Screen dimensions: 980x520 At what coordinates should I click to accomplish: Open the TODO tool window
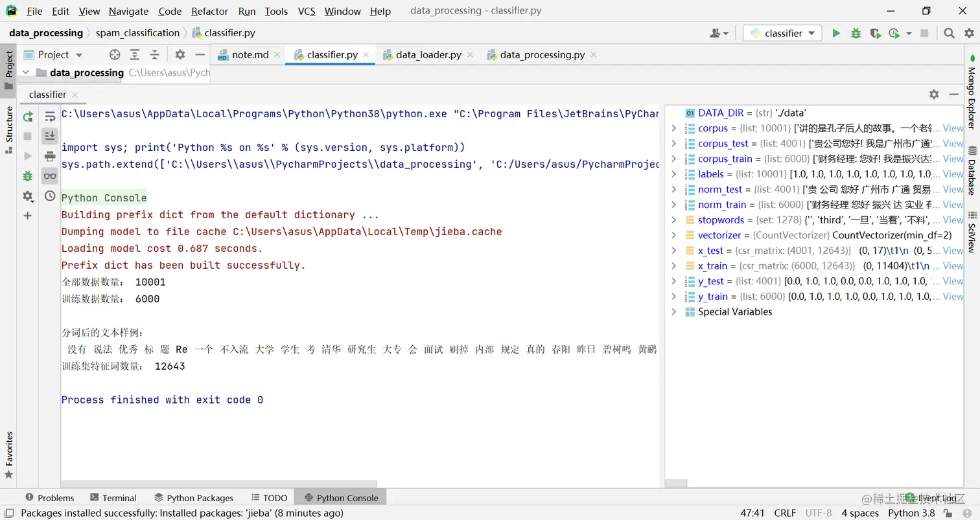(269, 497)
